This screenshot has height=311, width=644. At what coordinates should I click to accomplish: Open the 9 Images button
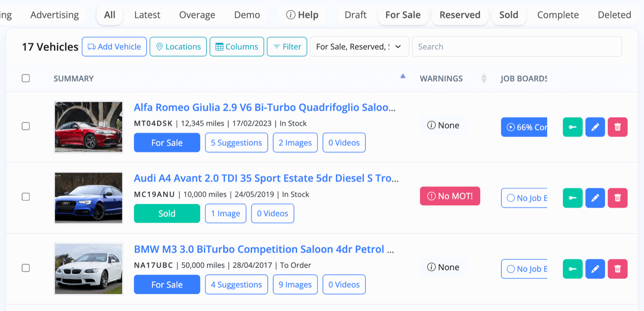coord(295,284)
